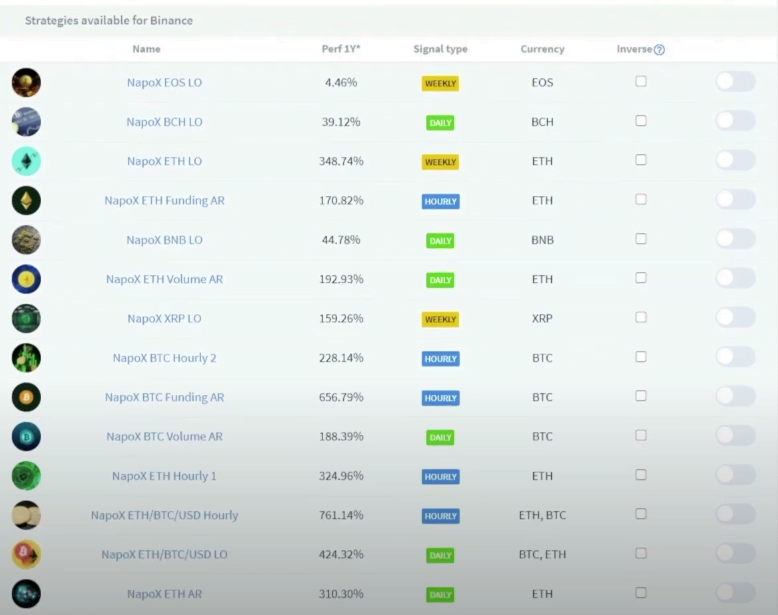Switch on NapoX ETH/BTC/USD LO toggle
Image resolution: width=778 pixels, height=615 pixels.
pos(735,553)
